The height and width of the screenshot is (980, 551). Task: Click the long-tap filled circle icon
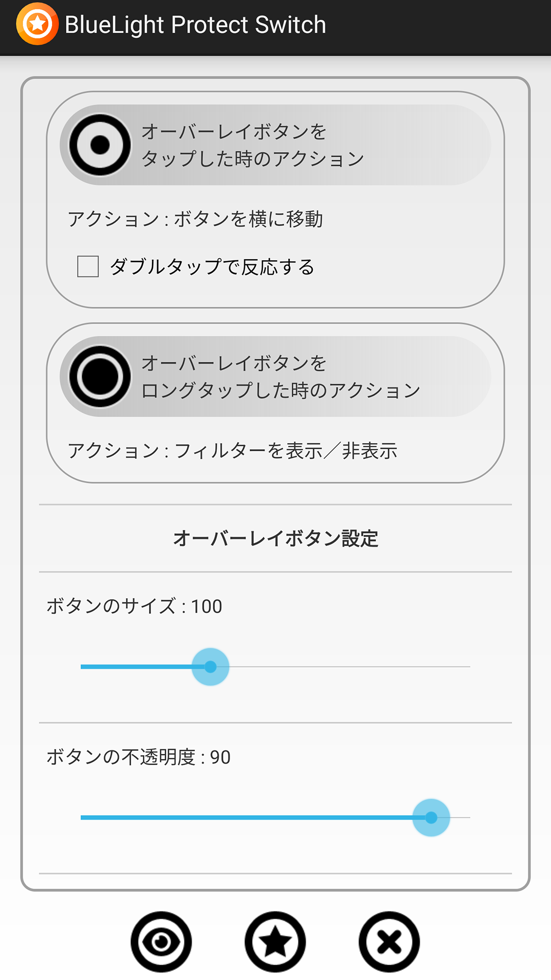click(x=100, y=377)
